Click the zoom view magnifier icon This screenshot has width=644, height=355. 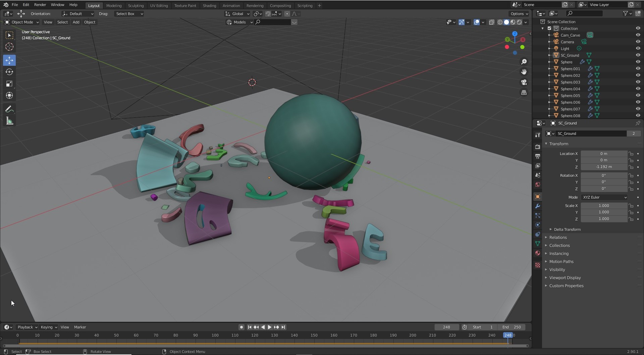point(524,62)
